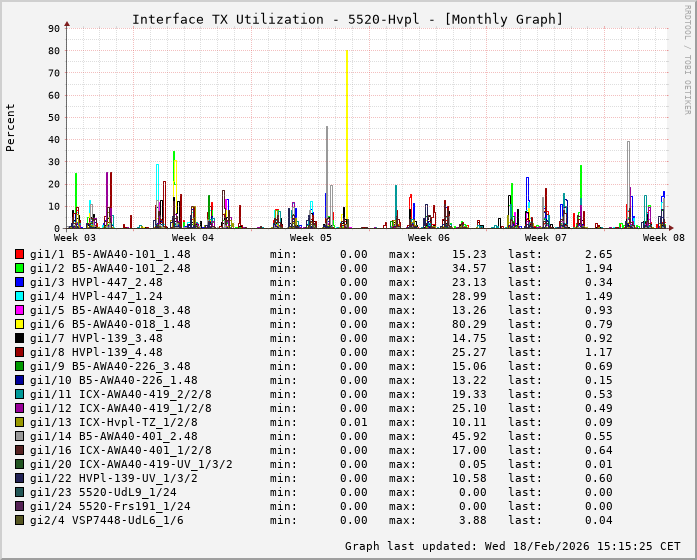Click the Week 05 axis label
This screenshot has height=560, width=697.
pos(311,238)
